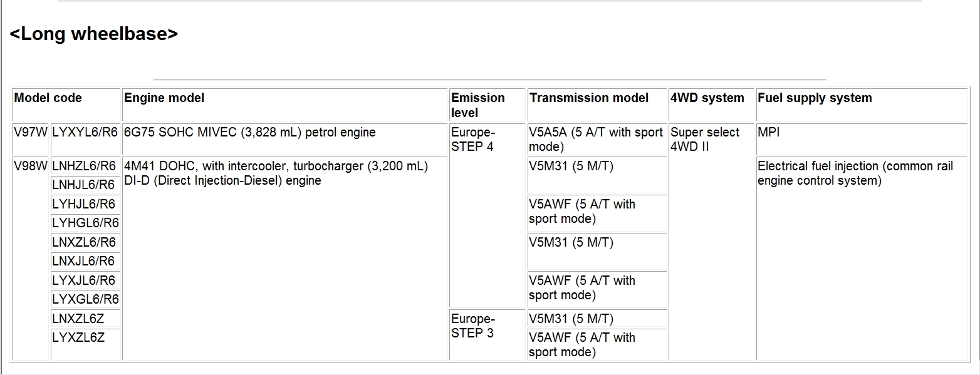The image size is (980, 375).
Task: Click the Europe-STEP 3 emission cell
Action: tap(473, 326)
